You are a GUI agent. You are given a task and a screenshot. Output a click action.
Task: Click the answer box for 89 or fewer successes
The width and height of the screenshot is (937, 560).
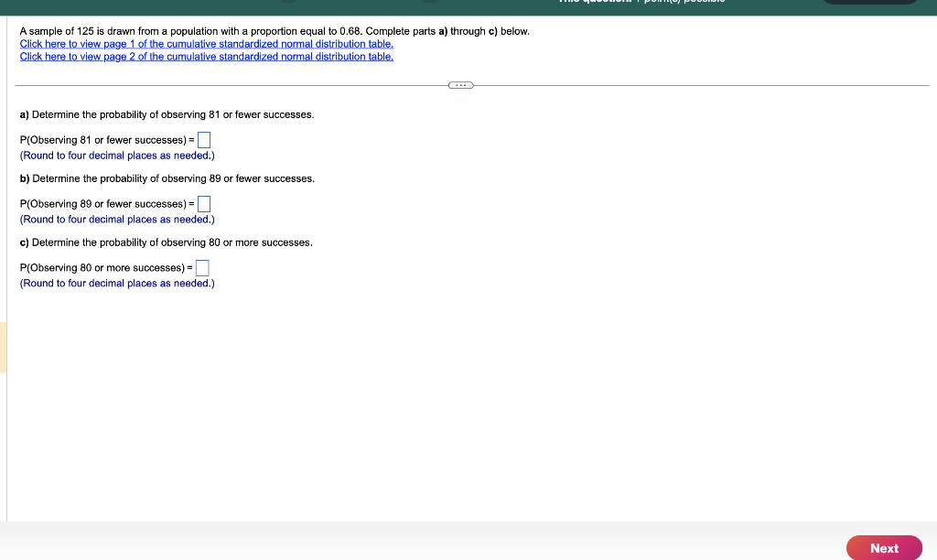coord(204,204)
